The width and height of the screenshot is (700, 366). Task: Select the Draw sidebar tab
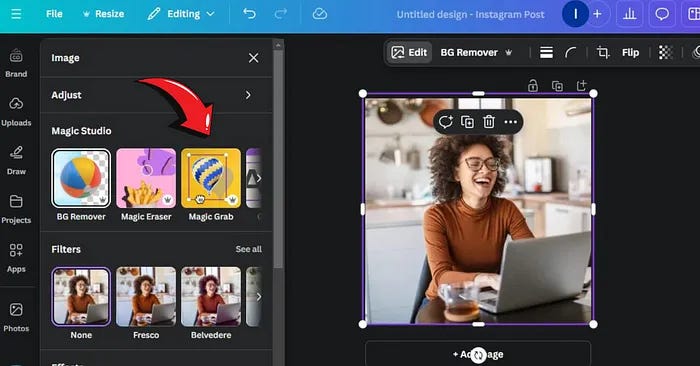pos(16,160)
